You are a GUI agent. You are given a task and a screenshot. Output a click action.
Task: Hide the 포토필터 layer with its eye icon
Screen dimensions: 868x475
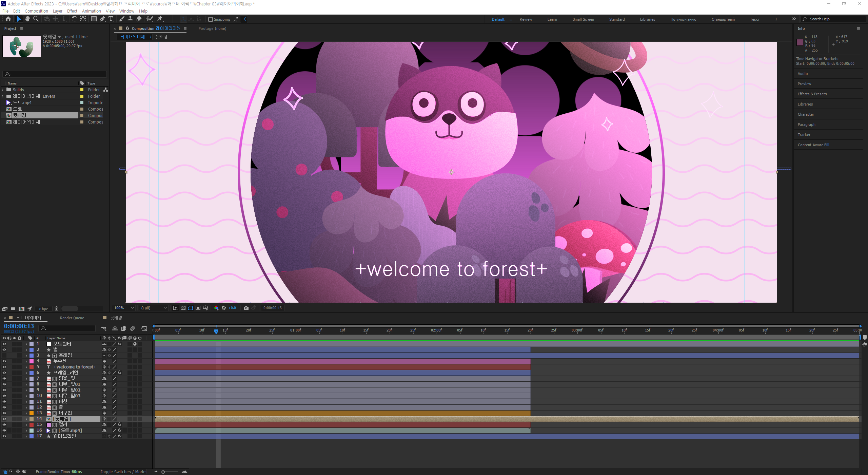point(4,344)
